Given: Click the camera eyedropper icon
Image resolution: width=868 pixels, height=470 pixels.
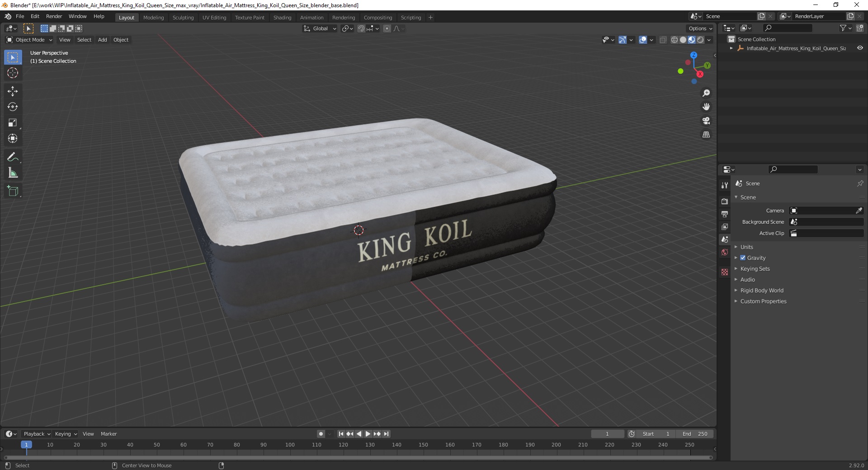Looking at the screenshot, I should click(859, 211).
